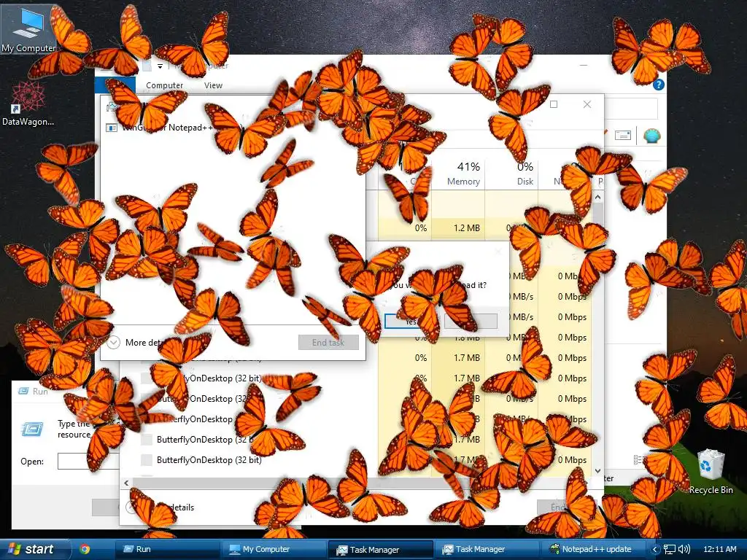Viewport: 747px width, 560px height.
Task: Click the network icon in system tray
Action: coord(670,550)
